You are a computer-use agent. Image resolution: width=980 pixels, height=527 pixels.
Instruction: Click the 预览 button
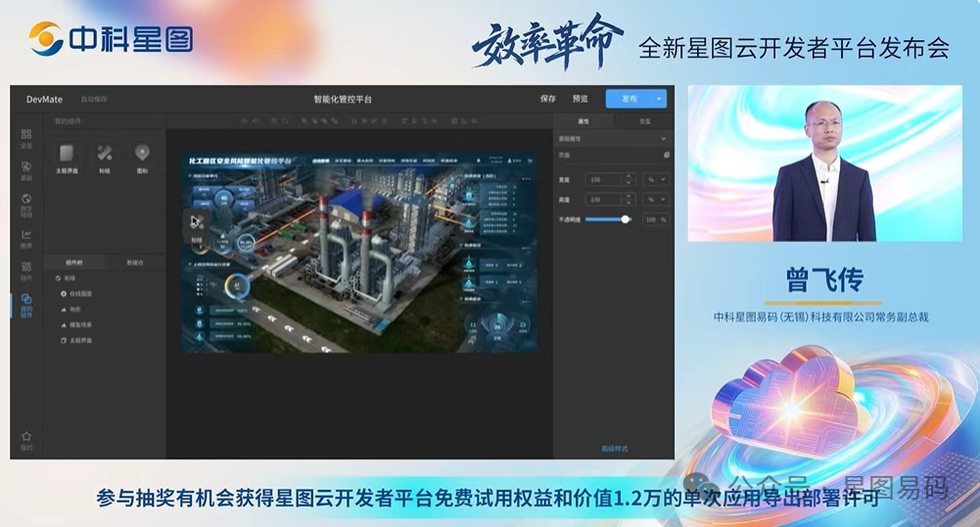pyautogui.click(x=580, y=99)
